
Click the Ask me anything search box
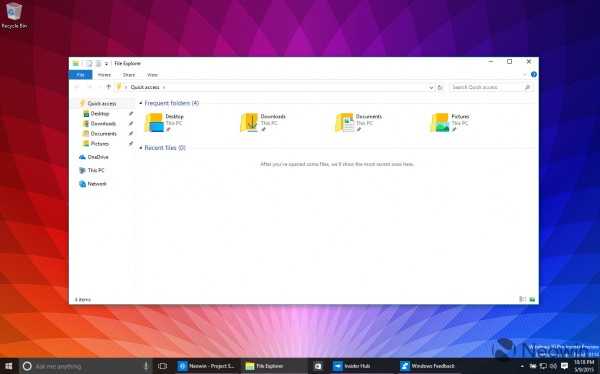click(x=86, y=366)
